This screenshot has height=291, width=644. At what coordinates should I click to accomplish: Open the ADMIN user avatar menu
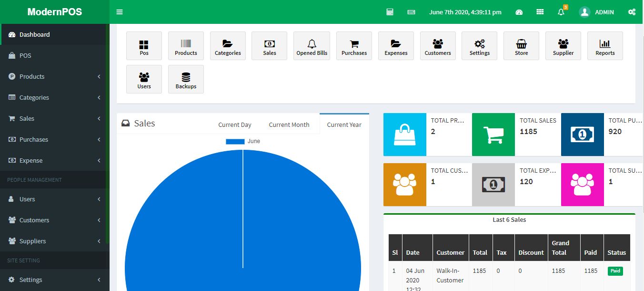584,12
